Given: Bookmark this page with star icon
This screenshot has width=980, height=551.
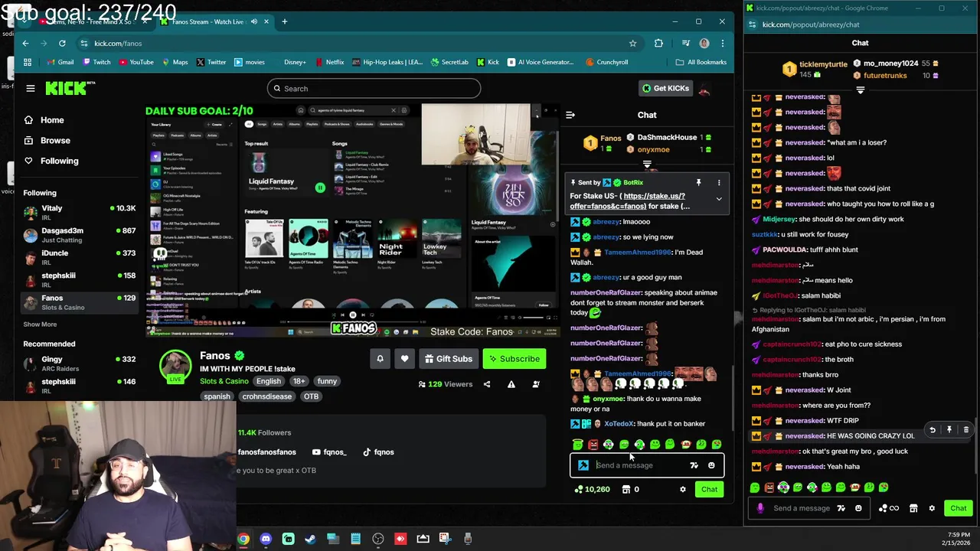Looking at the screenshot, I should click(x=632, y=44).
